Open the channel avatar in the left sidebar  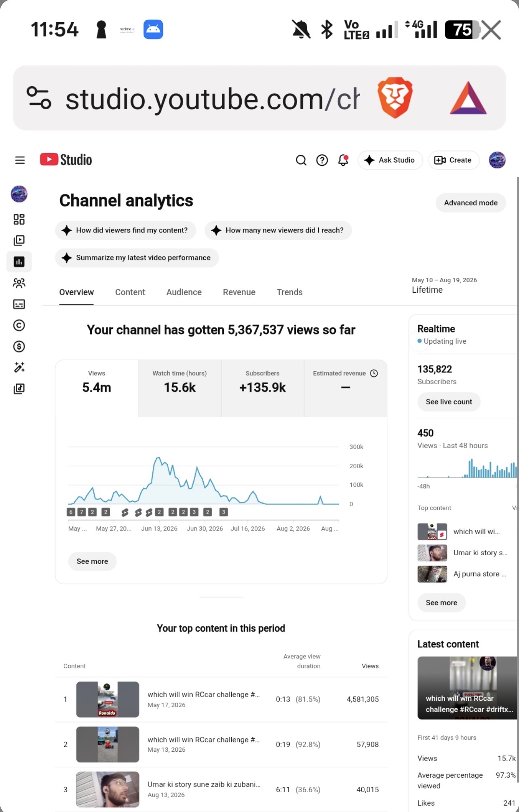(x=19, y=194)
